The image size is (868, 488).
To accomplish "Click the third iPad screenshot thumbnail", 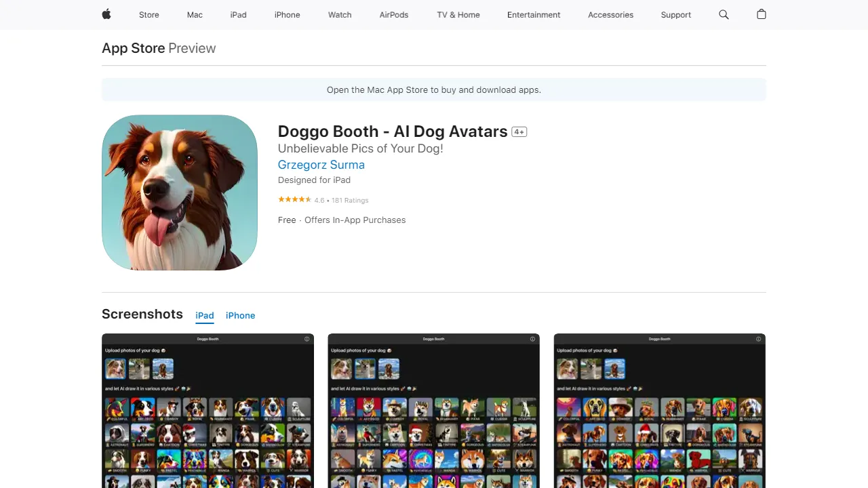I will 660,411.
